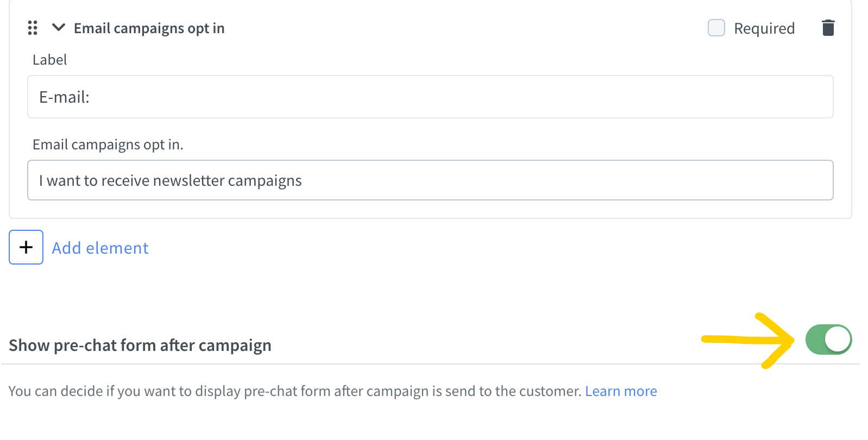Click the plus square beside Add element
This screenshot has height=440, width=868.
pos(26,247)
